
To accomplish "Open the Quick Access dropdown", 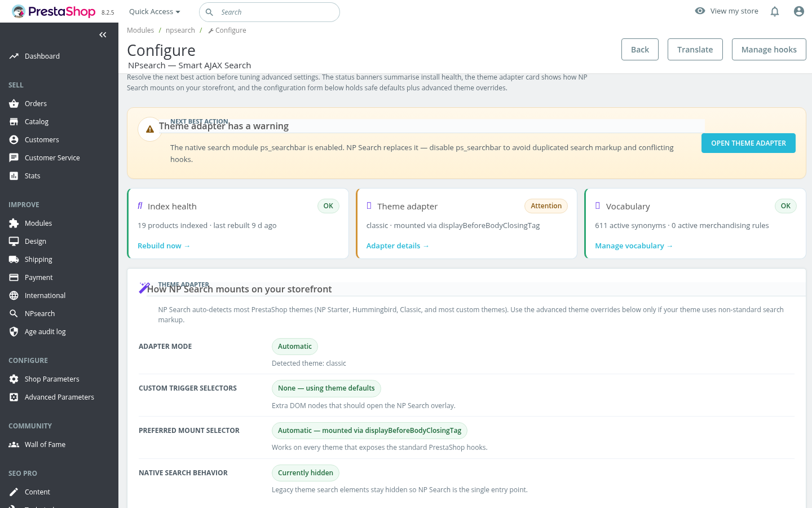I will pyautogui.click(x=155, y=11).
